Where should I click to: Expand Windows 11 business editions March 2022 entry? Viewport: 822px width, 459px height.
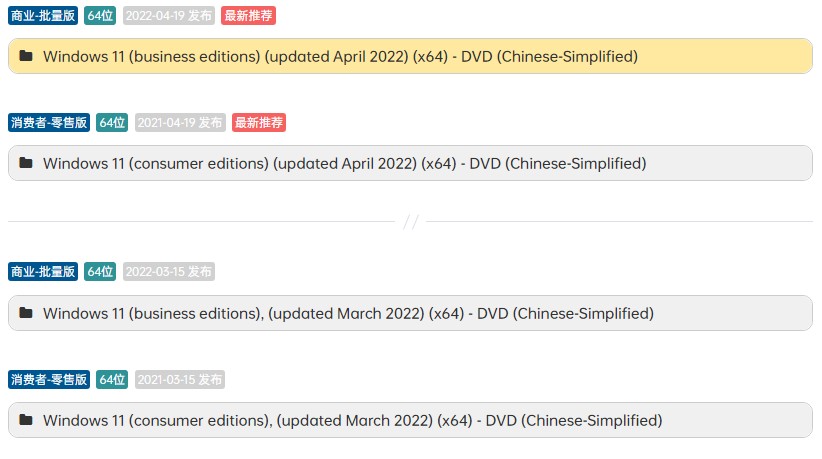348,313
